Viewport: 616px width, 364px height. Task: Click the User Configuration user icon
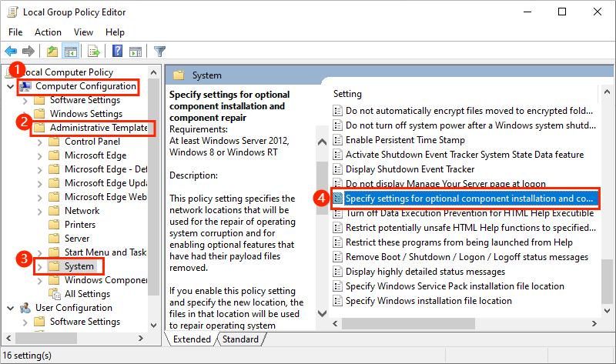[25, 308]
